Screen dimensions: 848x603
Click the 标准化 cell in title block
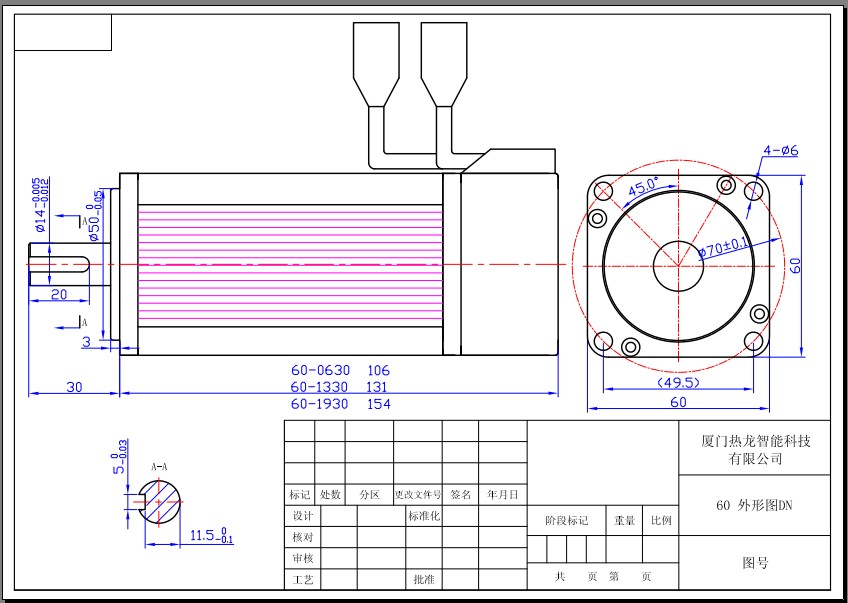(424, 516)
